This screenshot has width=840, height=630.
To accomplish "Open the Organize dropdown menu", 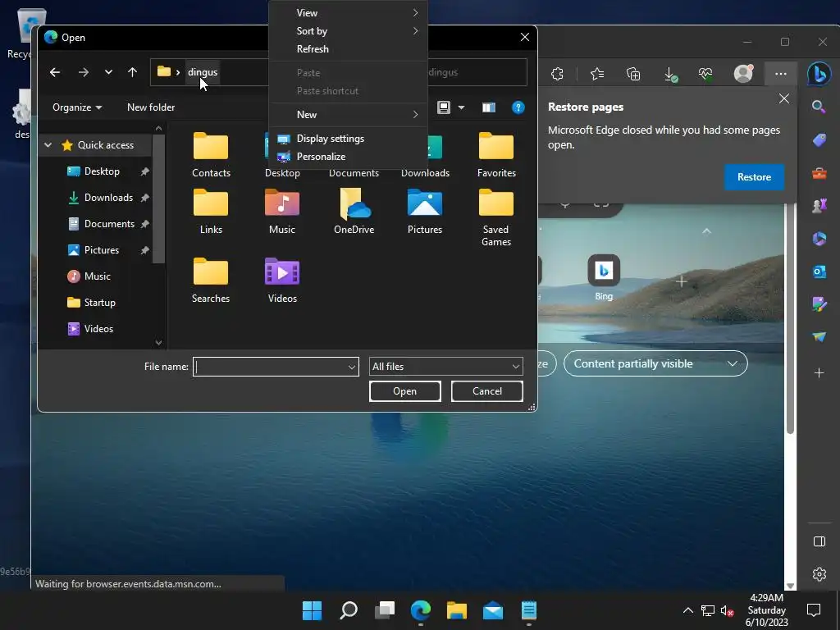I will tap(77, 107).
